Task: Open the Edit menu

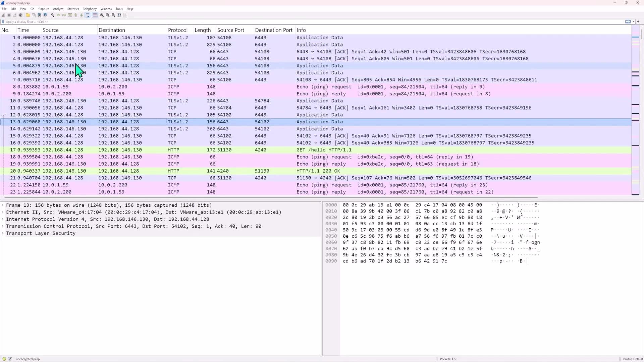Action: [13, 9]
